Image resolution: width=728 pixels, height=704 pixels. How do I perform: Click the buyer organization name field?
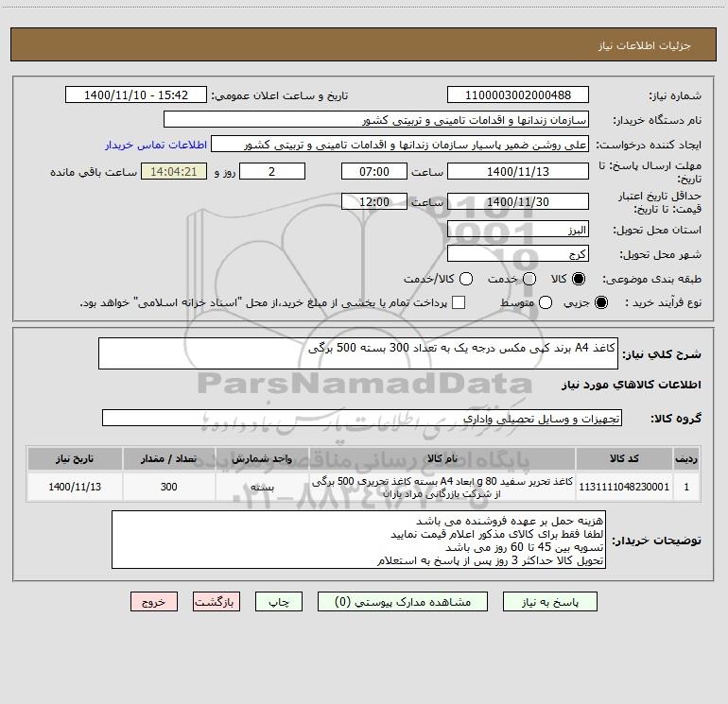(376, 120)
